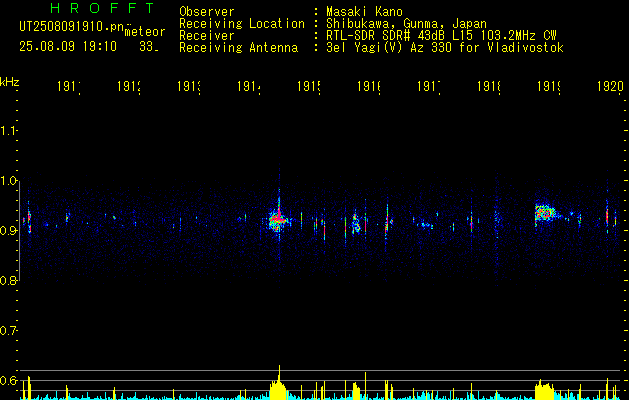Click the Receiving Location label
Screen dimensions: 629x400
pyautogui.click(x=242, y=24)
